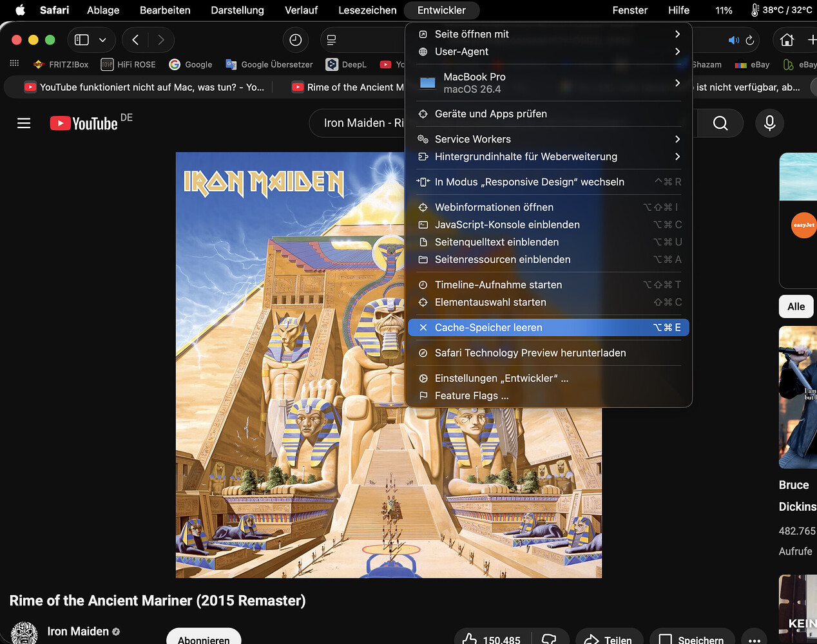
Task: Expand 'Seite öffnen mit' submenu
Action: pos(548,34)
